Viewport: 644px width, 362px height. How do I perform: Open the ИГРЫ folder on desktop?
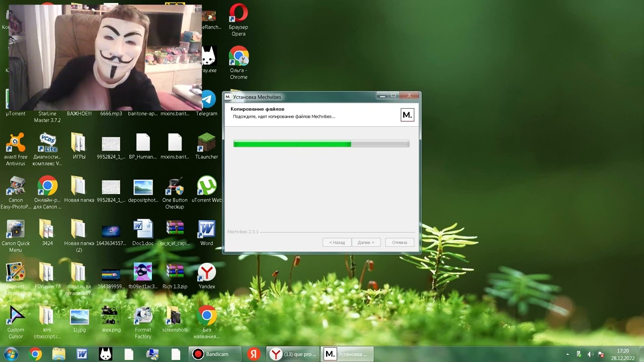click(x=79, y=146)
